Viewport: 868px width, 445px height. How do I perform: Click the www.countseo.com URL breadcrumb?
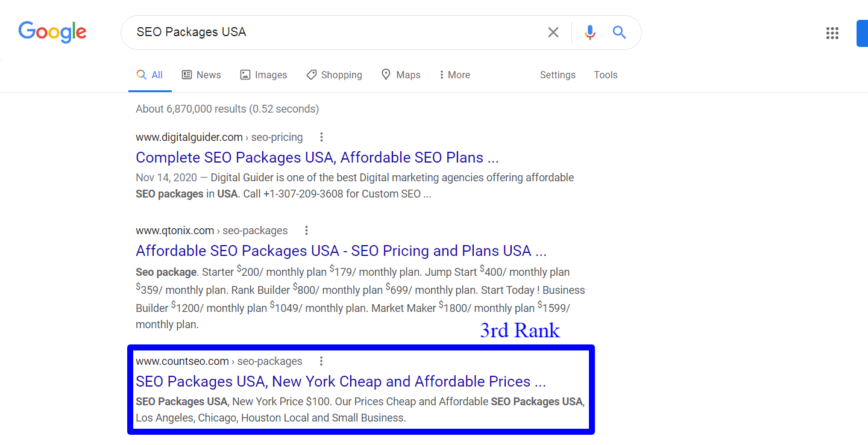point(219,361)
